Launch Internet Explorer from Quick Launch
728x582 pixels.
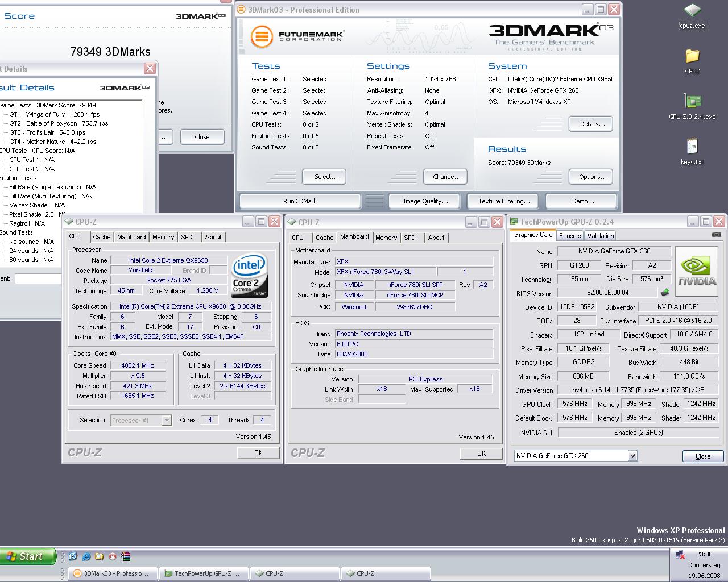click(86, 556)
